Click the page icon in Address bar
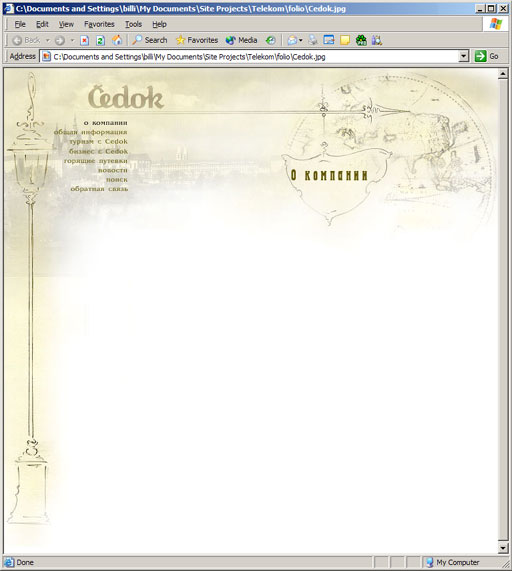 (x=46, y=56)
